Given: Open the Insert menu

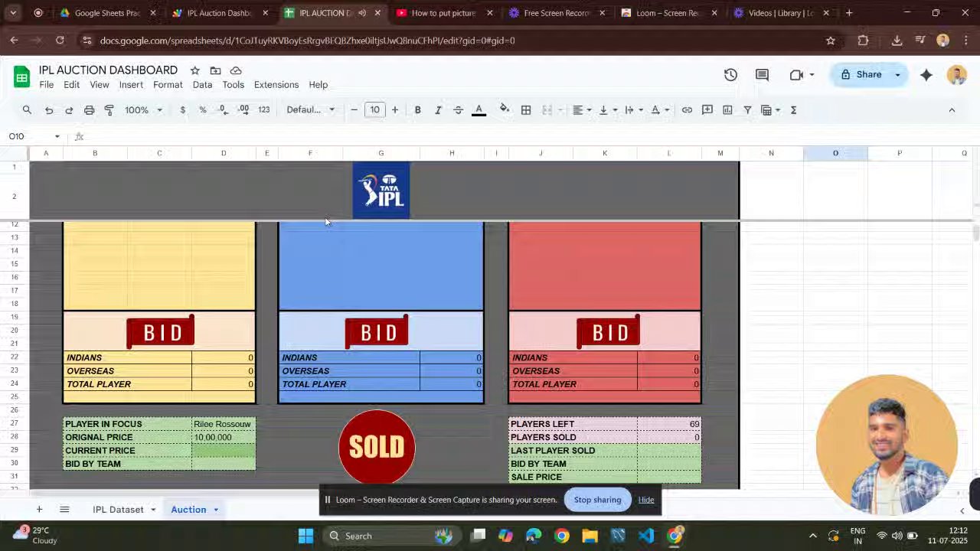Looking at the screenshot, I should (131, 85).
